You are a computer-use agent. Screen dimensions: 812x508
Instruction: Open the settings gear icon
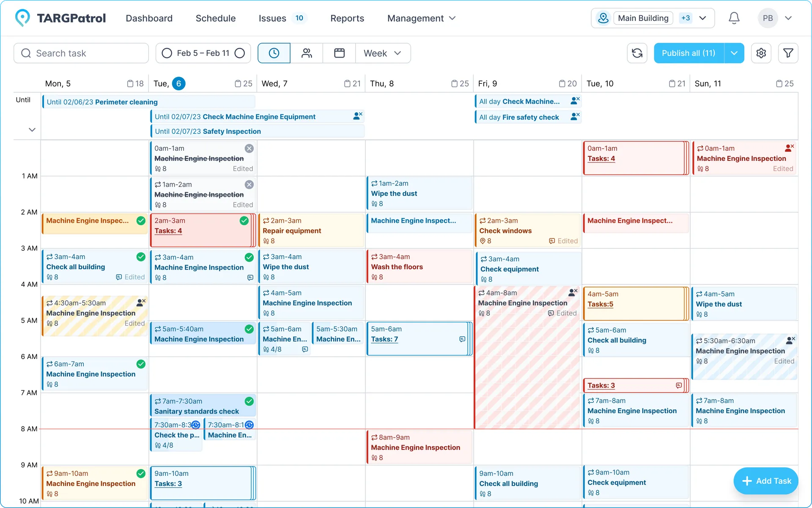[761, 53]
